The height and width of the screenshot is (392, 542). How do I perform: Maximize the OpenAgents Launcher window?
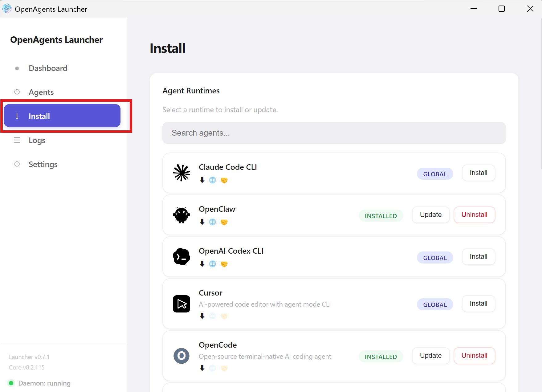coord(502,9)
